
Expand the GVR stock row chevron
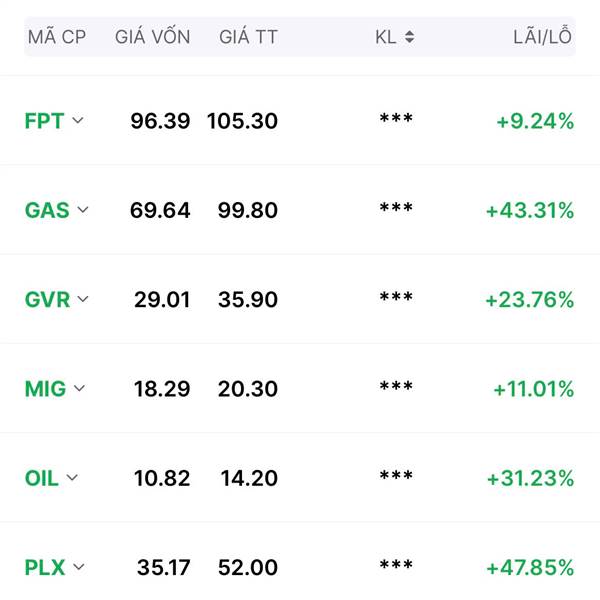pyautogui.click(x=84, y=299)
